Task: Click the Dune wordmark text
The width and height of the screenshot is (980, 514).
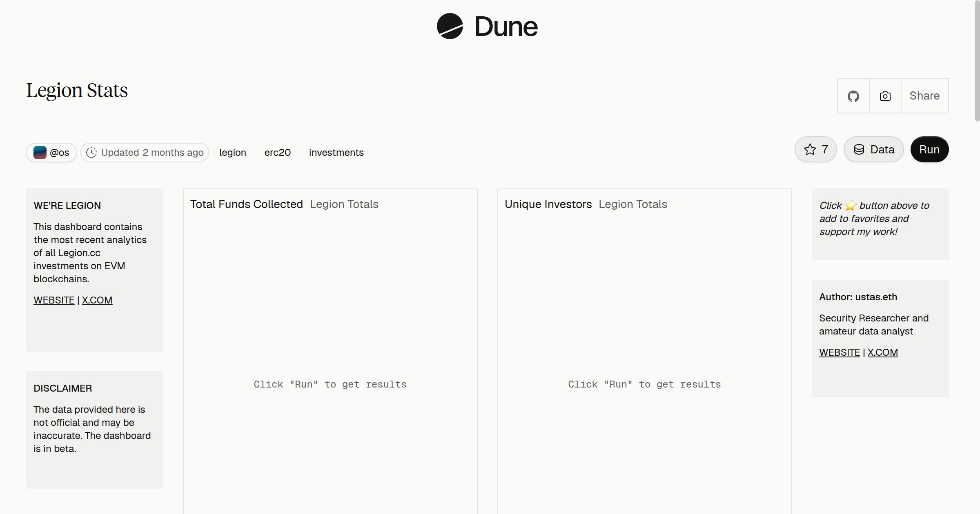Action: pos(506,27)
